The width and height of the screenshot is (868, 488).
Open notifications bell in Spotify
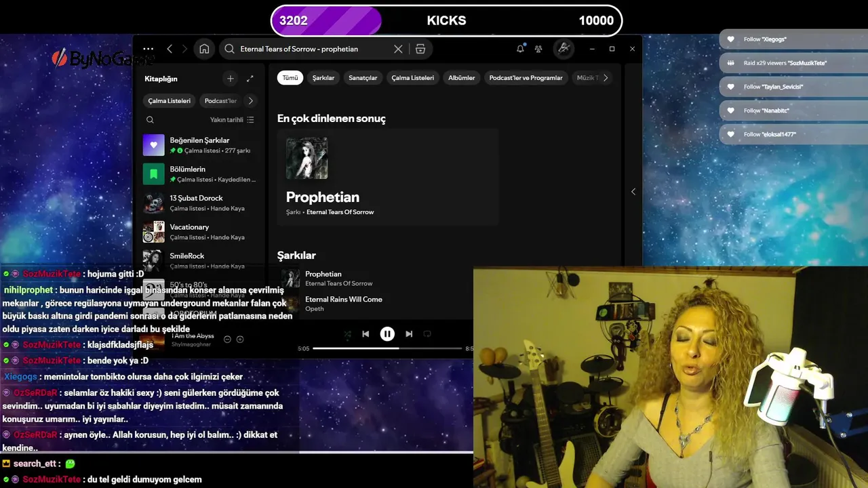520,49
